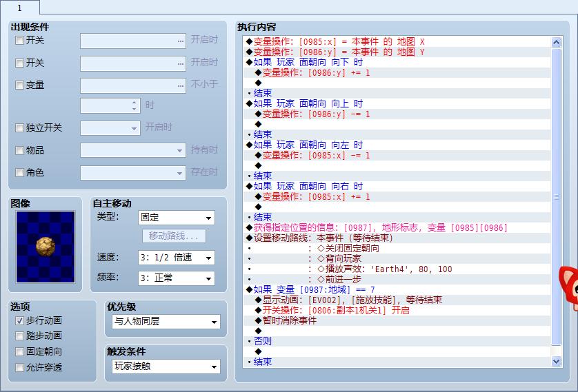This screenshot has width=578, height=392.
Task: Select the 否则 else branch line
Action: (398, 341)
